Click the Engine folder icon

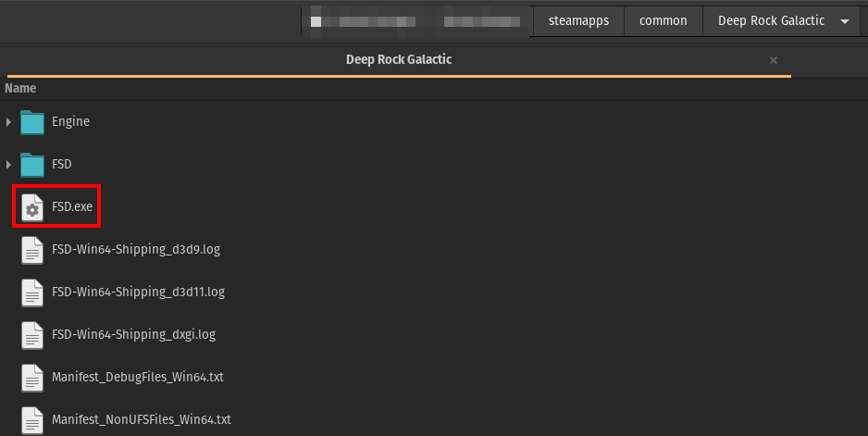point(32,122)
